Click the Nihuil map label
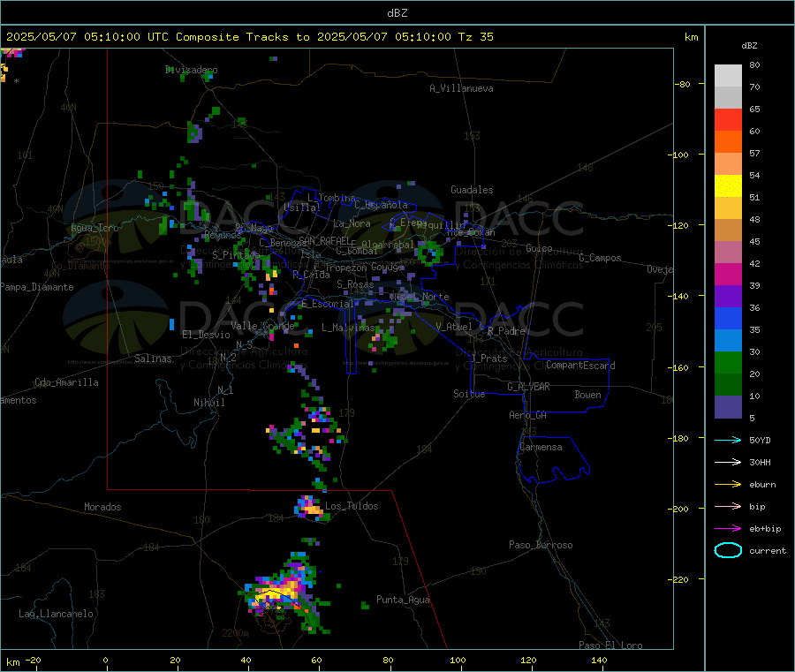This screenshot has width=795, height=672. [209, 403]
